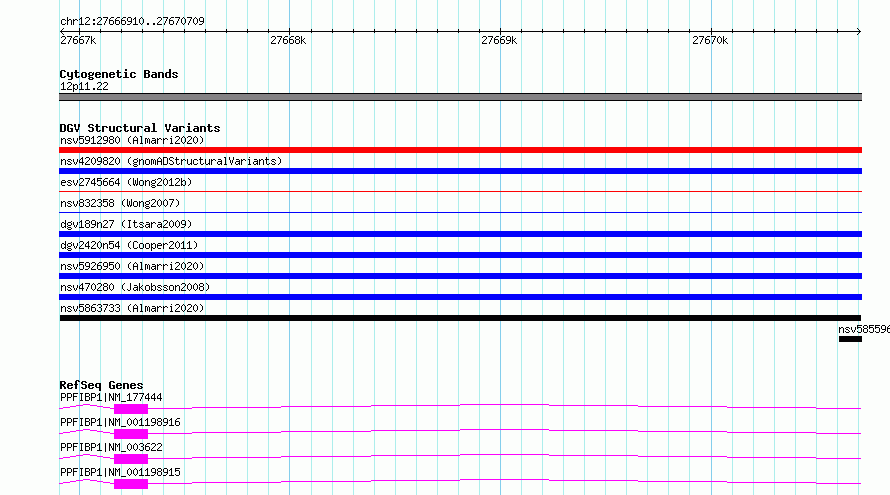Select the blue nsv5926950 variant bar
The height and width of the screenshot is (495, 890).
[x=460, y=276]
